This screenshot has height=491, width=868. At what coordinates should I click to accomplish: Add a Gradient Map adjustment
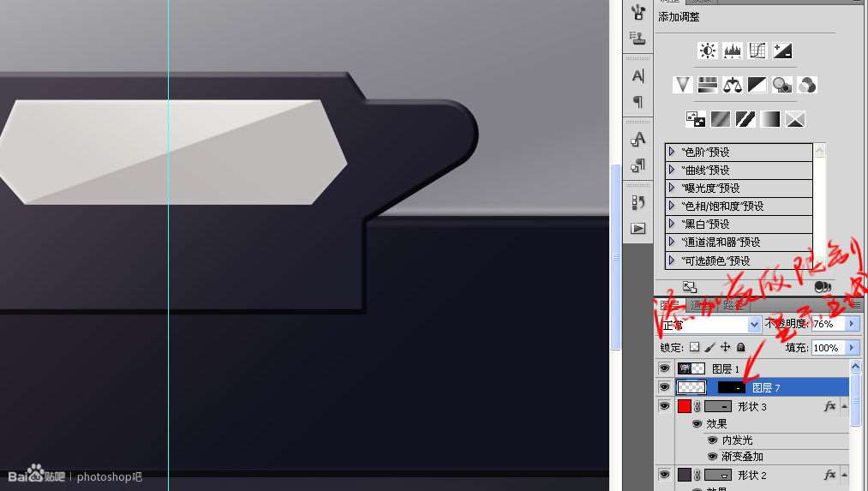point(770,118)
